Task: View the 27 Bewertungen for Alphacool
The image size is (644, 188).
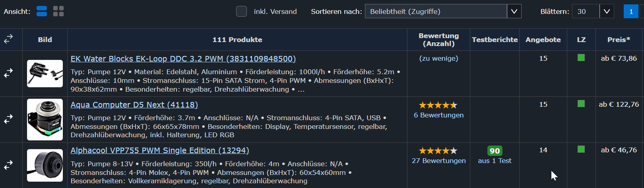Action: (x=438, y=161)
